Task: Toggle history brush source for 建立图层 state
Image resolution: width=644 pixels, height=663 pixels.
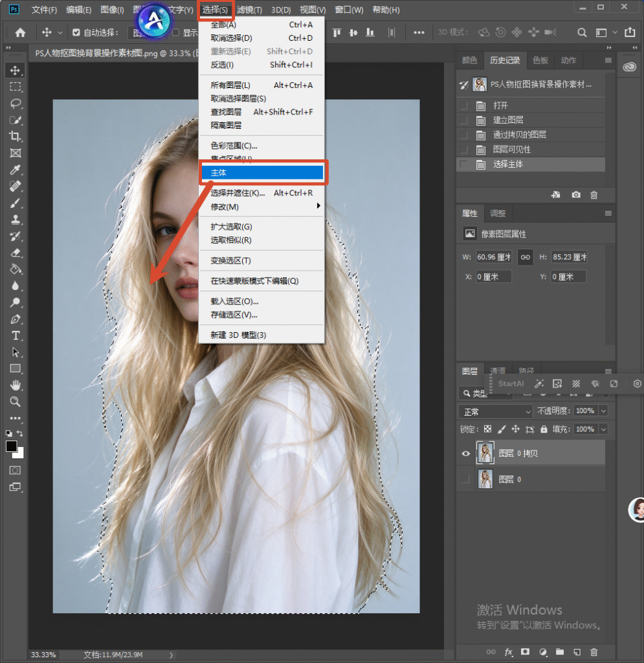Action: [x=463, y=120]
